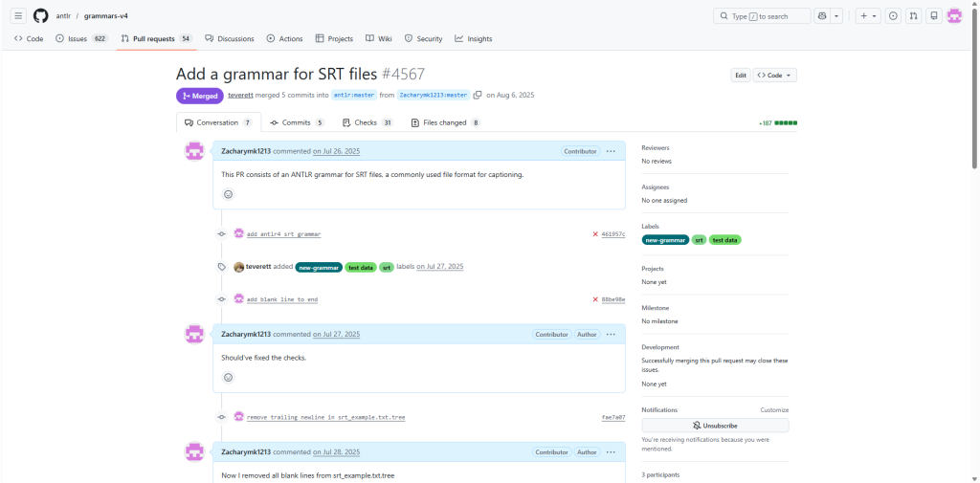This screenshot has height=483, width=980.
Task: Open options menu on Jul 26 comment
Action: (x=611, y=151)
